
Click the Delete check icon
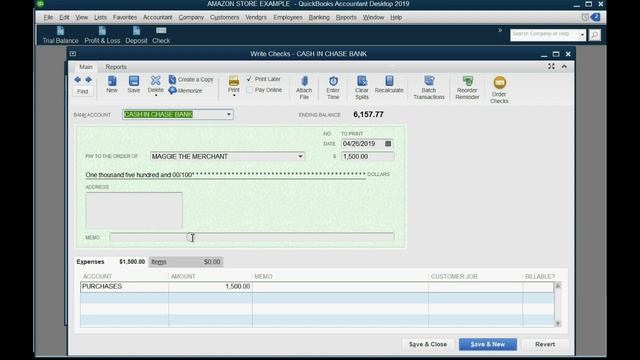point(156,80)
